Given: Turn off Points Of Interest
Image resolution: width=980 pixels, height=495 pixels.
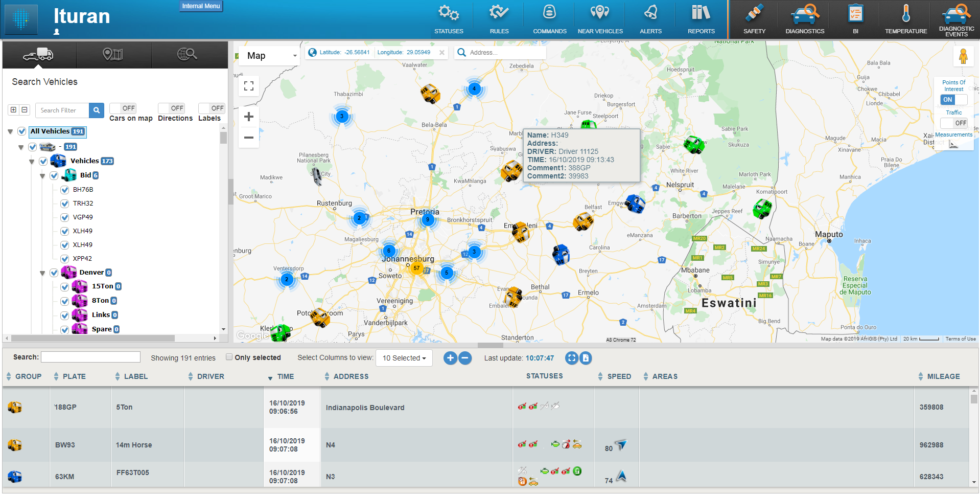Looking at the screenshot, I should click(x=953, y=100).
